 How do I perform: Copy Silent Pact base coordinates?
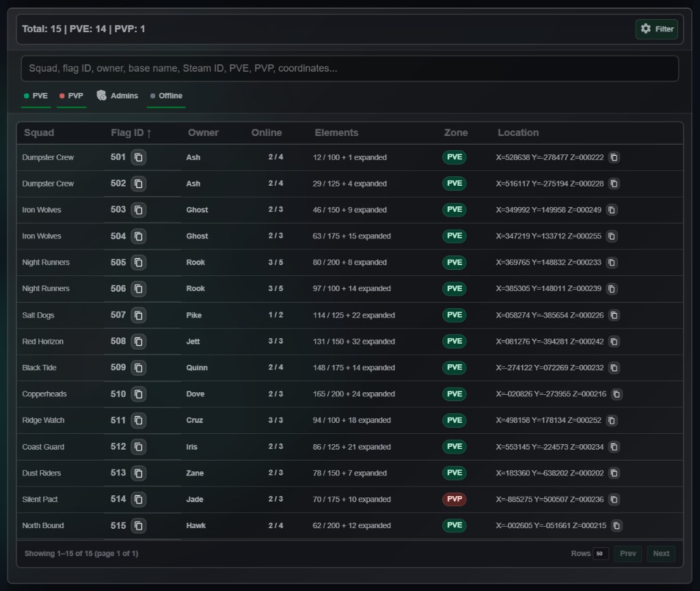click(615, 499)
